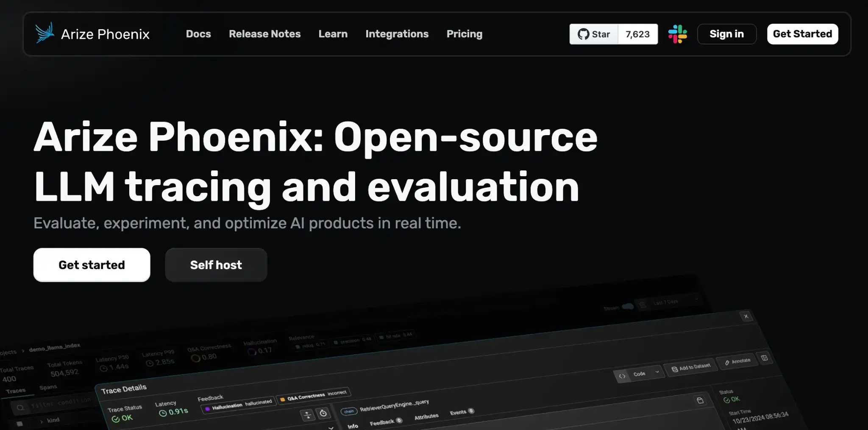Click the side panel layout icon near Annotate
Viewport: 868px width, 430px height.
click(764, 358)
